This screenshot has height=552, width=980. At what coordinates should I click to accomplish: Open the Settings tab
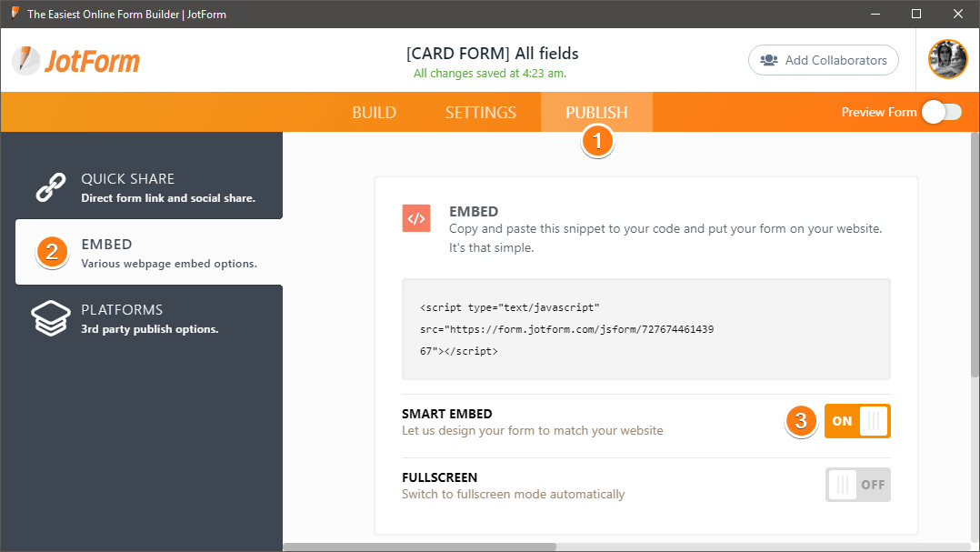[x=480, y=113]
